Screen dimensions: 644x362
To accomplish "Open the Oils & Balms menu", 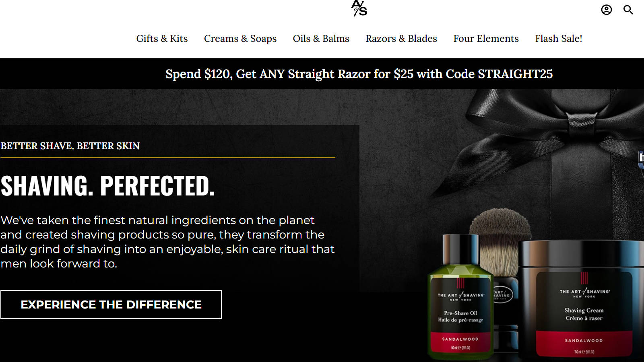I will click(321, 39).
